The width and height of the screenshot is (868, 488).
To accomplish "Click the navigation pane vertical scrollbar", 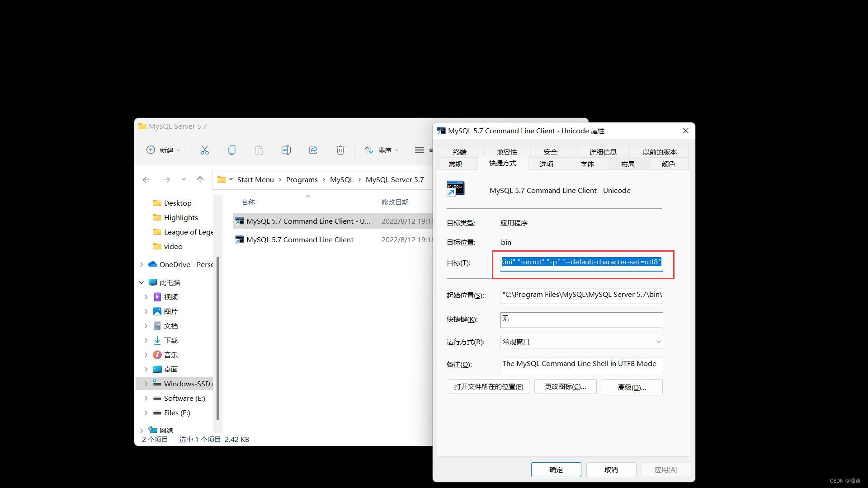I will coord(218,339).
